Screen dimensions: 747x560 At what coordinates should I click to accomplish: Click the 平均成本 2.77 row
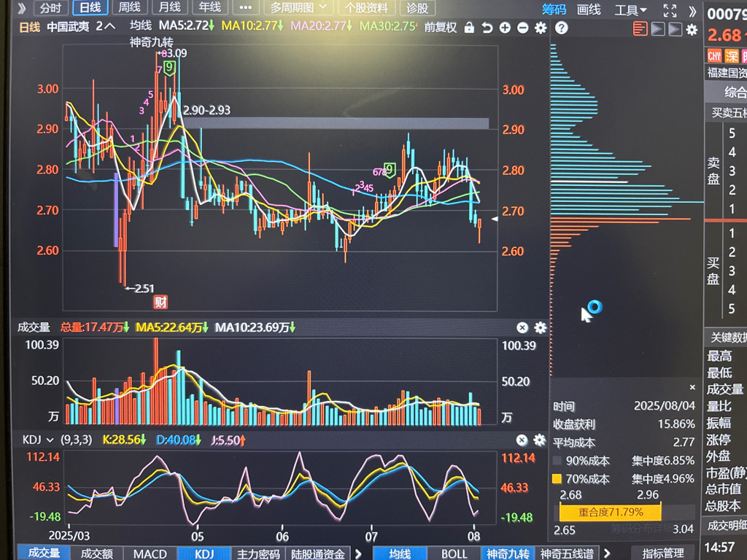[x=624, y=443]
